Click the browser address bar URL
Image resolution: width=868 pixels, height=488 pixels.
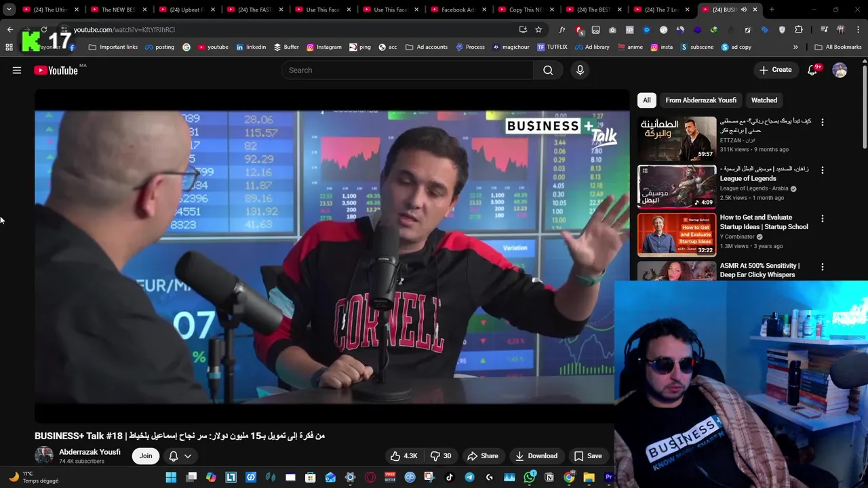click(x=124, y=30)
